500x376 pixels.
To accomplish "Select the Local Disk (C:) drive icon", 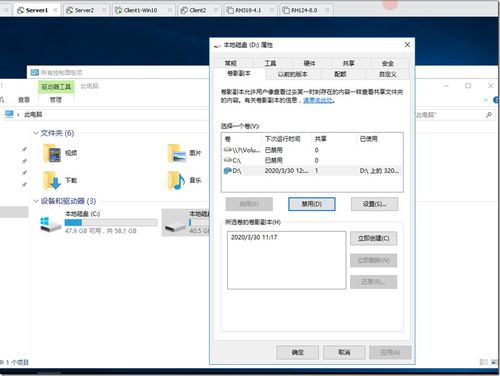I will click(51, 224).
